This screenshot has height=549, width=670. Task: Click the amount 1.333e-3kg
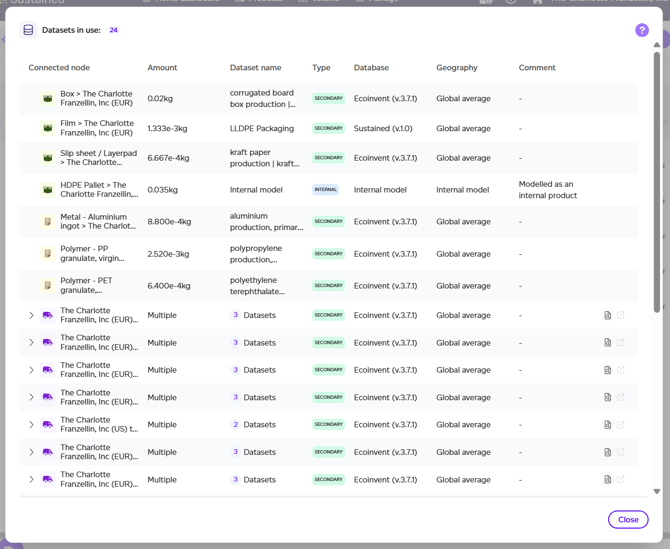[167, 128]
